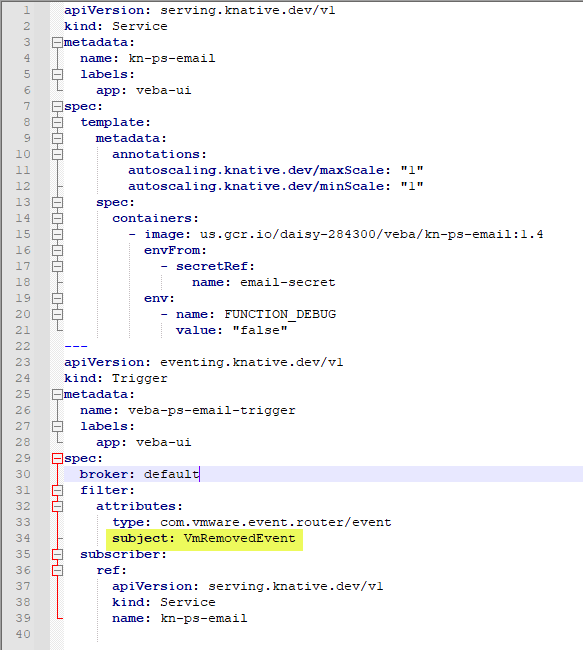Place cursor on 'serving.knative.dev/v1' on line 1
Viewport: 583px width, 650px height.
pyautogui.click(x=248, y=10)
